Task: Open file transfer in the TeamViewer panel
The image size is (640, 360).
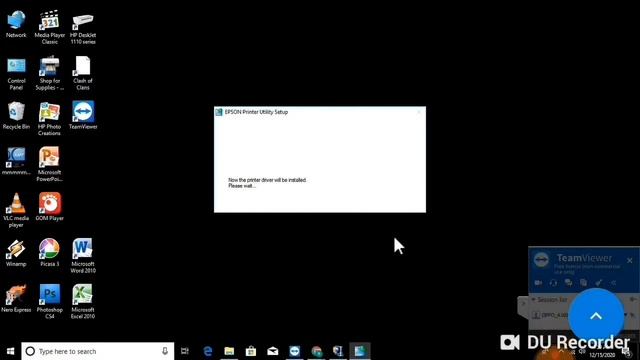Action: click(583, 282)
